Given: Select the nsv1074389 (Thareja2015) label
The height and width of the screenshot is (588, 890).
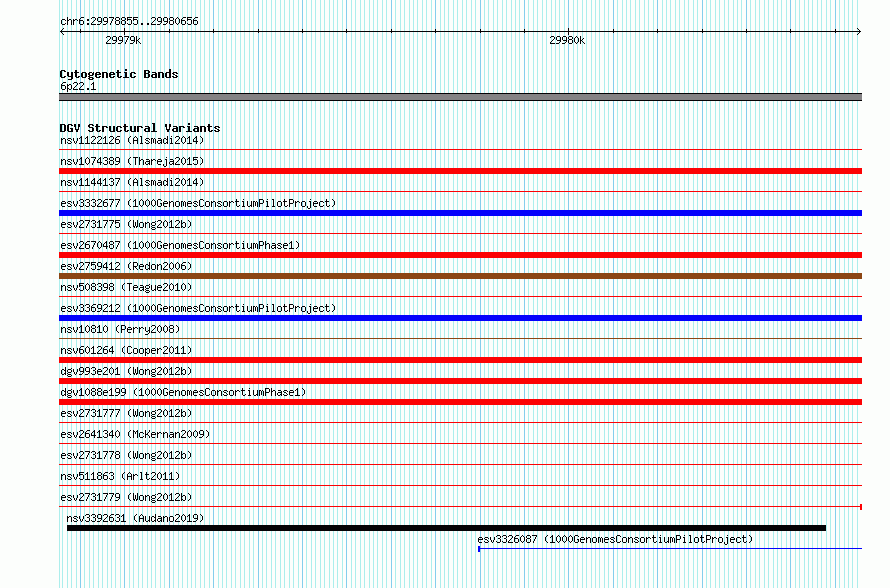Looking at the screenshot, I should click(x=132, y=161).
